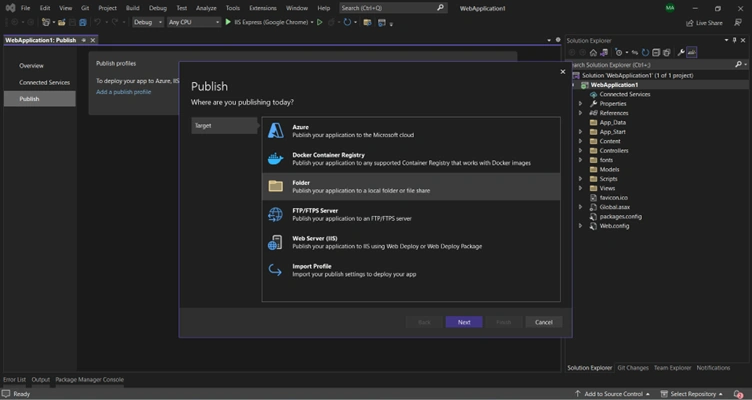Select FTP/FTPS Server publish target
Screen dimensions: 752x400
[x=411, y=214]
